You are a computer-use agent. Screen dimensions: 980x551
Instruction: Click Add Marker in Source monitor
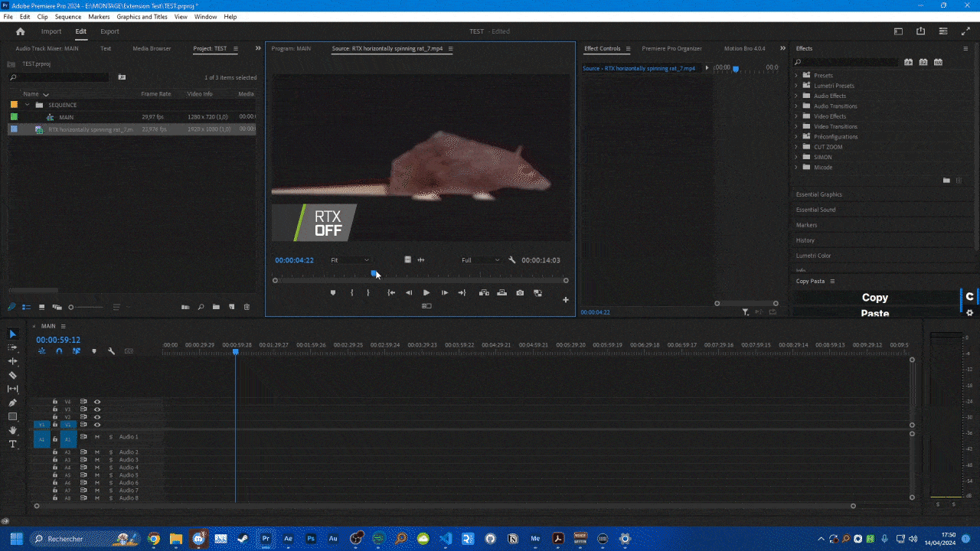point(333,292)
